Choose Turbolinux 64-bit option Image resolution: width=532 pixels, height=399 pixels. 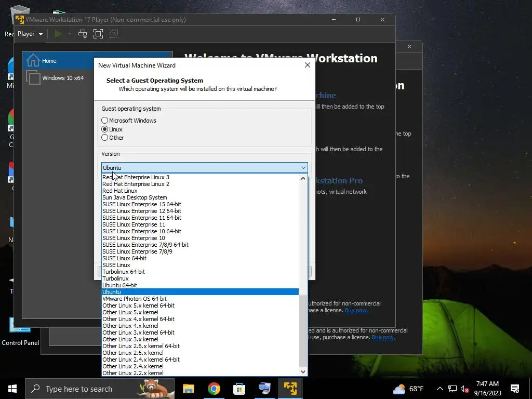(x=200, y=272)
